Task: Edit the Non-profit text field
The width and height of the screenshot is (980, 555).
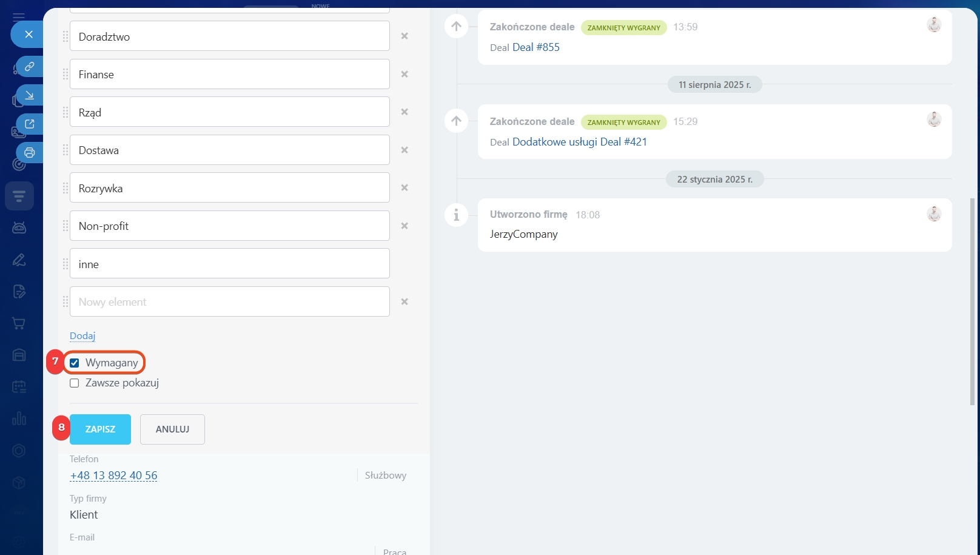Action: 230,226
